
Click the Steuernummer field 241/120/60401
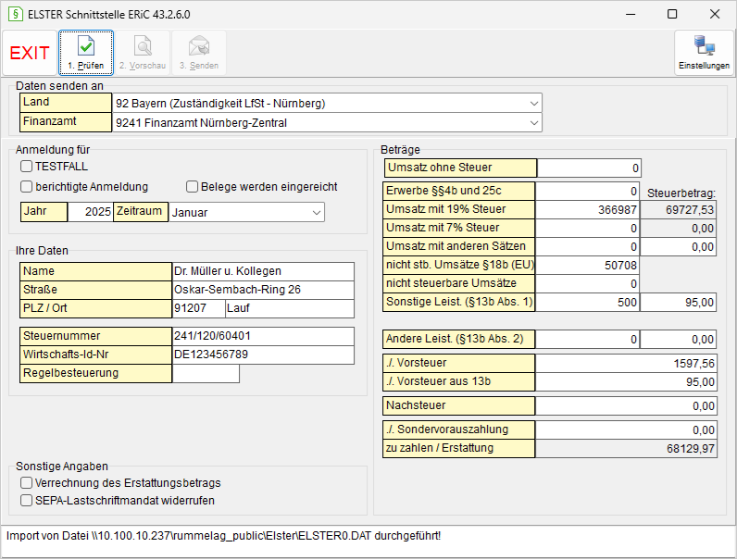(x=263, y=336)
